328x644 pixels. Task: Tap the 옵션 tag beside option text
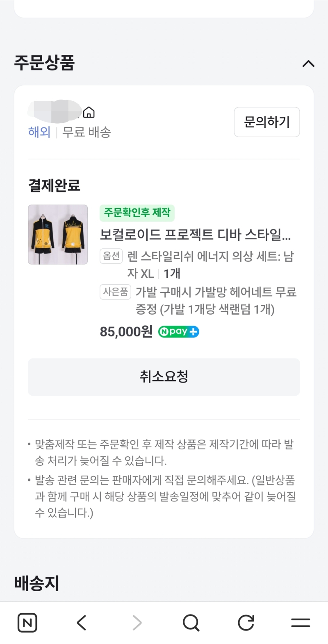coord(111,256)
